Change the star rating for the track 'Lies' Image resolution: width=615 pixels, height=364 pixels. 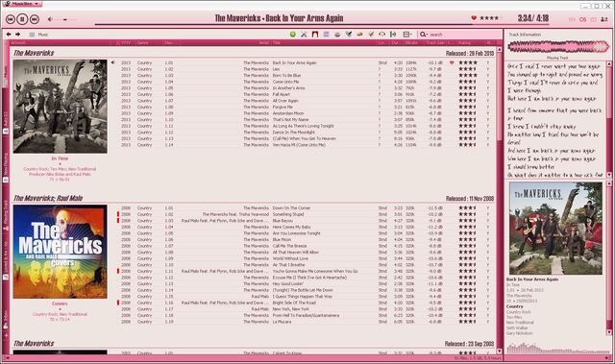point(468,69)
